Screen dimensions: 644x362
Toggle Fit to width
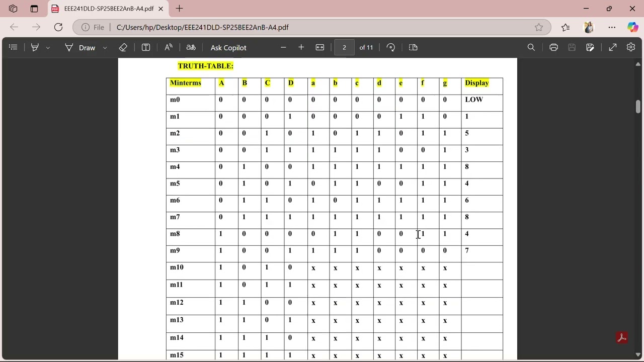pos(320,47)
